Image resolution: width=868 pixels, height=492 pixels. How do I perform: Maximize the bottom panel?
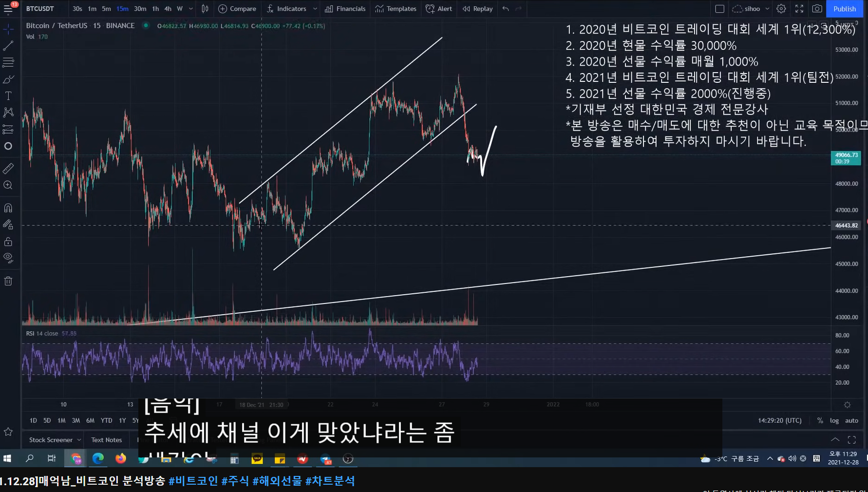(x=852, y=439)
